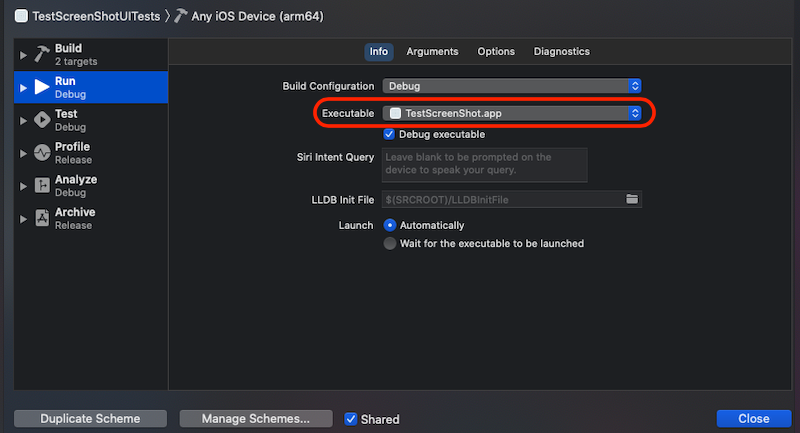
Task: Click the Any iOS Device hammer icon
Action: 180,16
